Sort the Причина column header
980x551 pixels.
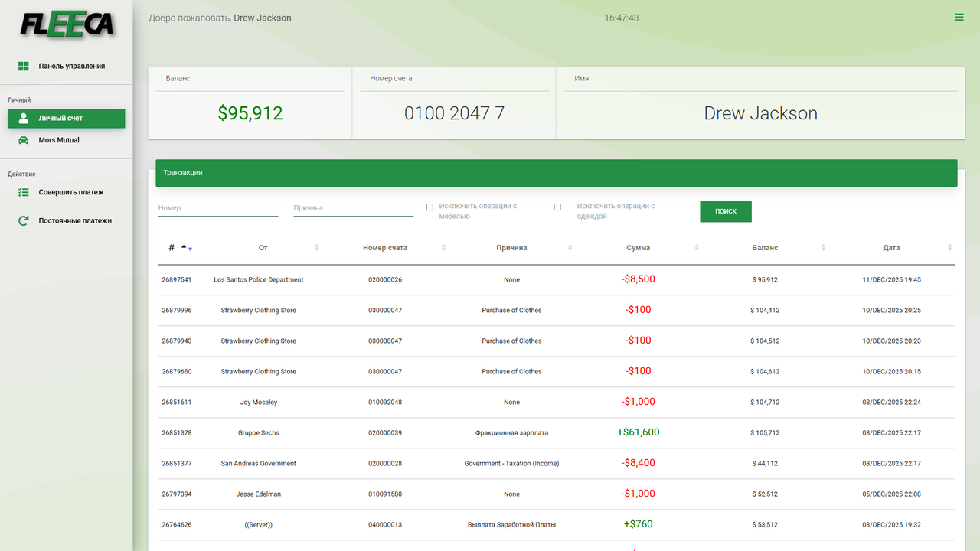(511, 248)
